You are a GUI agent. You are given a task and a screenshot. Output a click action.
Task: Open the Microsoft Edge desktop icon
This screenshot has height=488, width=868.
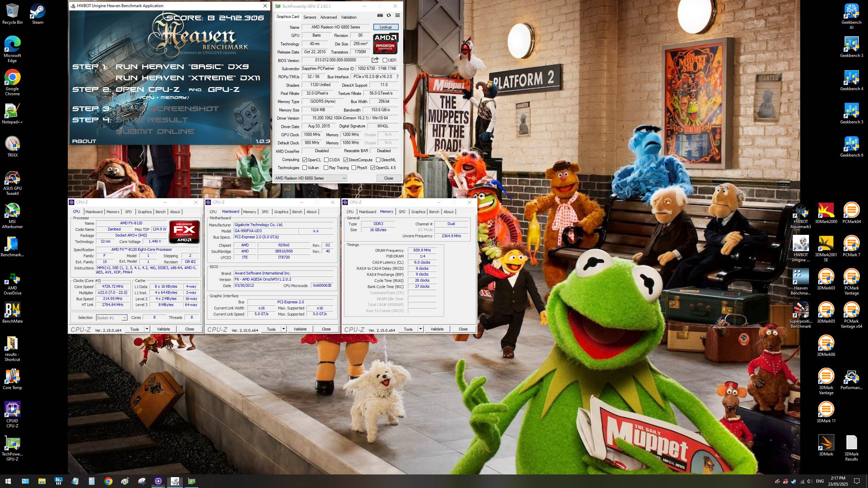pos(13,49)
